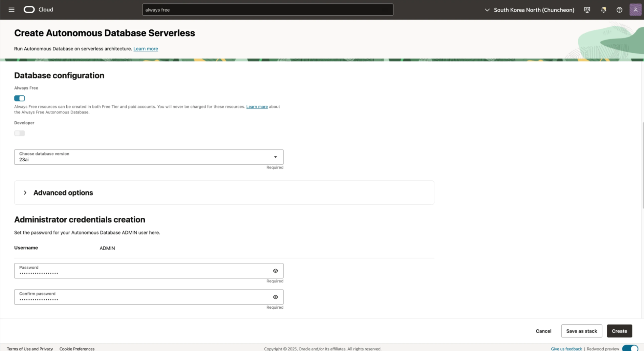
Task: Reveal the Confirm password characters
Action: click(275, 297)
